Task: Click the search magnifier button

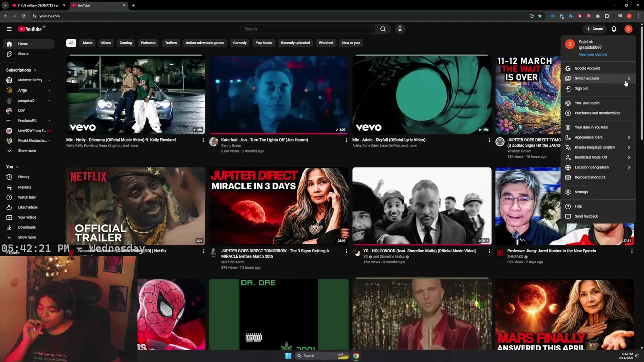Action: coord(383,29)
